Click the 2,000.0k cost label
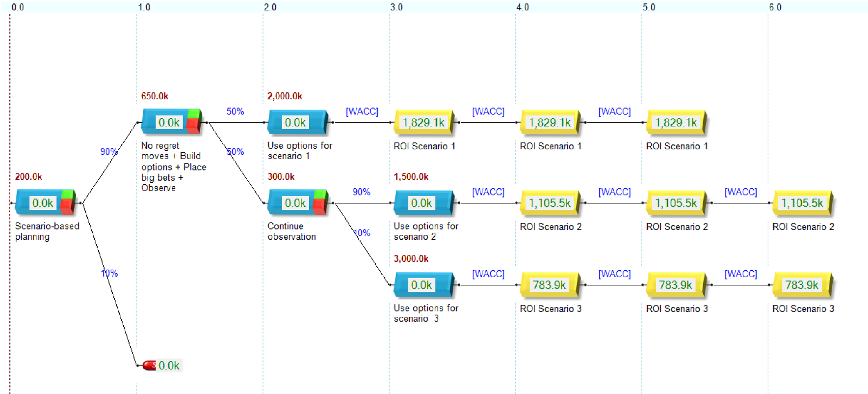This screenshot has width=868, height=394. click(x=285, y=96)
